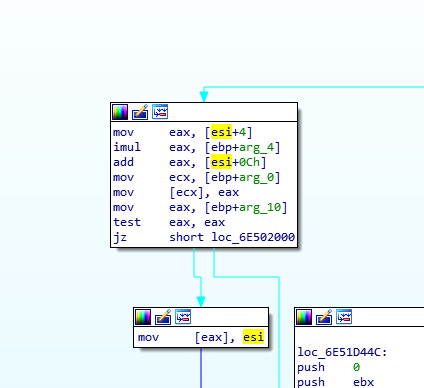Click pencil edit icon on the 'mov [eax], esi' block

[x=163, y=317]
